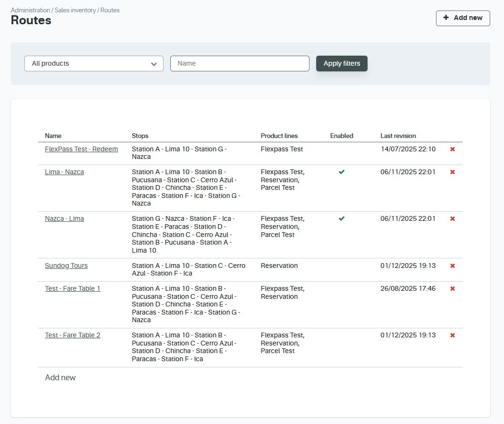Viewport: 504px width, 424px height.
Task: Click Add new below the routes table
Action: pyautogui.click(x=60, y=377)
